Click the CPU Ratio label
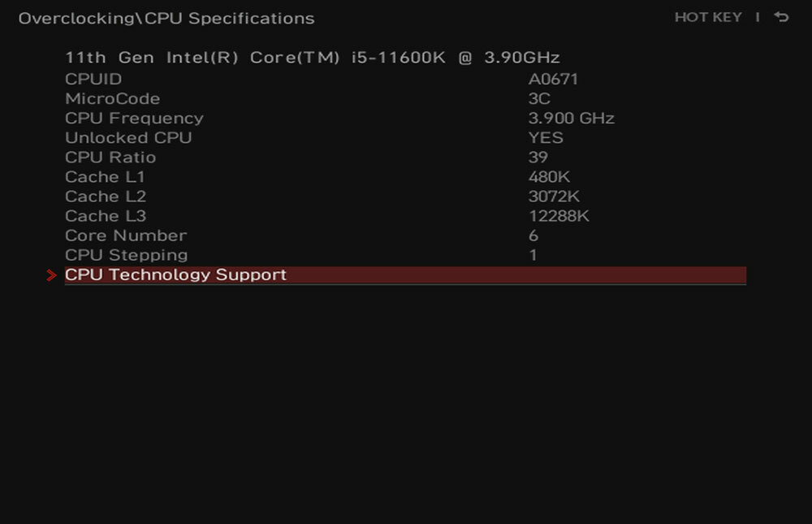The height and width of the screenshot is (524, 812). coord(110,158)
